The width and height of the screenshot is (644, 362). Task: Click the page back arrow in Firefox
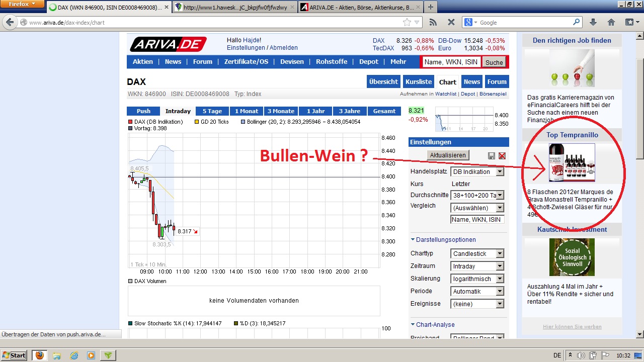coord(10,22)
